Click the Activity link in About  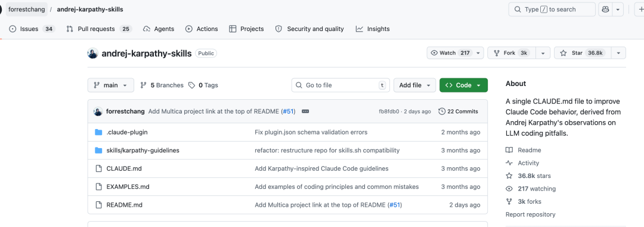523,163
